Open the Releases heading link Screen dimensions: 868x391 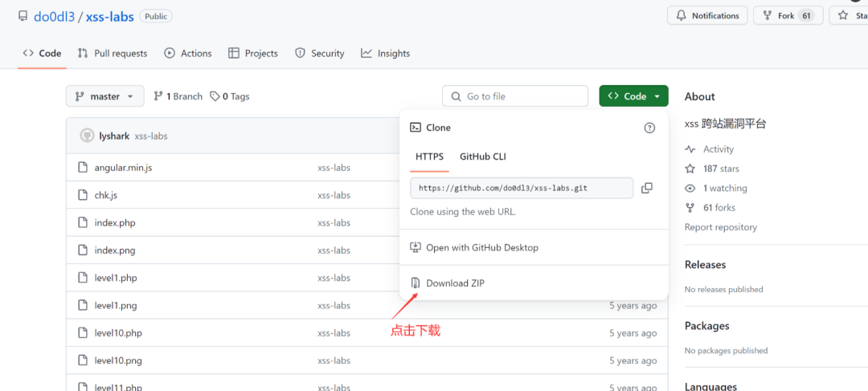(706, 264)
